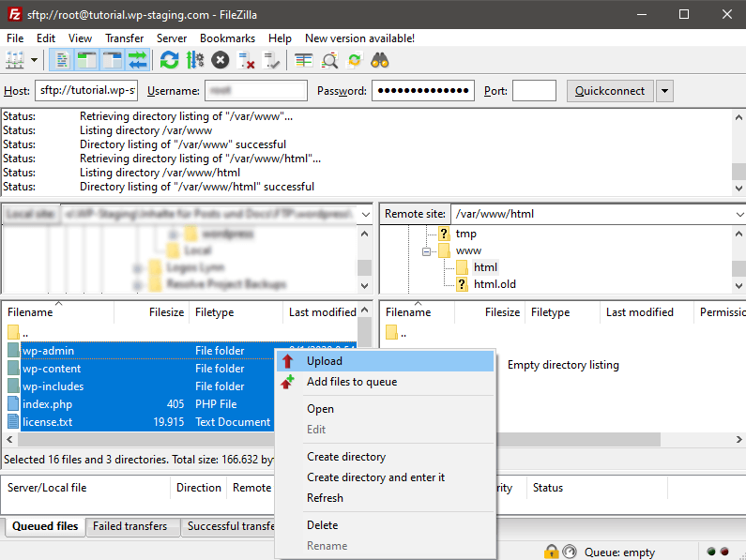Open the Site Manager icon
Screen dimensions: 746x560
[x=15, y=60]
